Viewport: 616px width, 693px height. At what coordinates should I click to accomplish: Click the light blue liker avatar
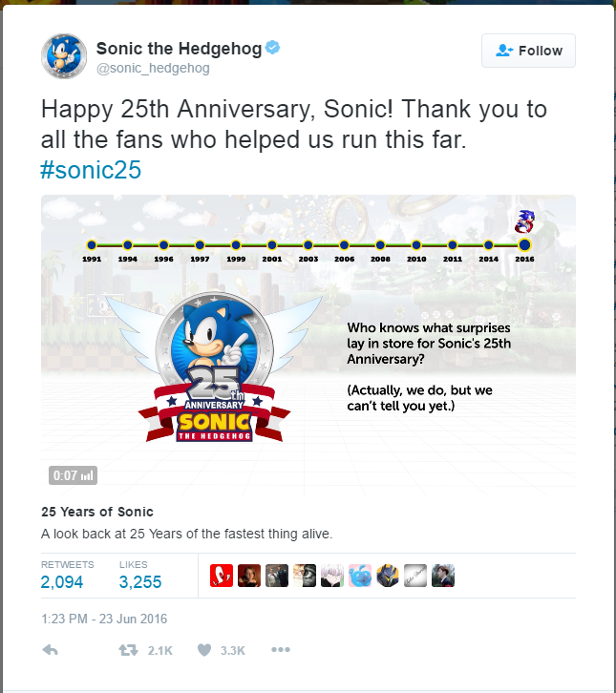pos(359,576)
